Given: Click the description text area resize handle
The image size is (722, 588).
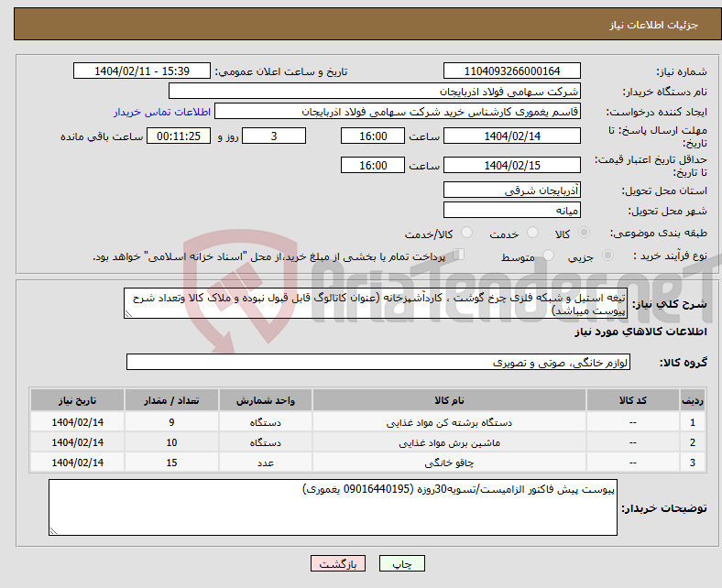Looking at the screenshot, I should (x=128, y=314).
